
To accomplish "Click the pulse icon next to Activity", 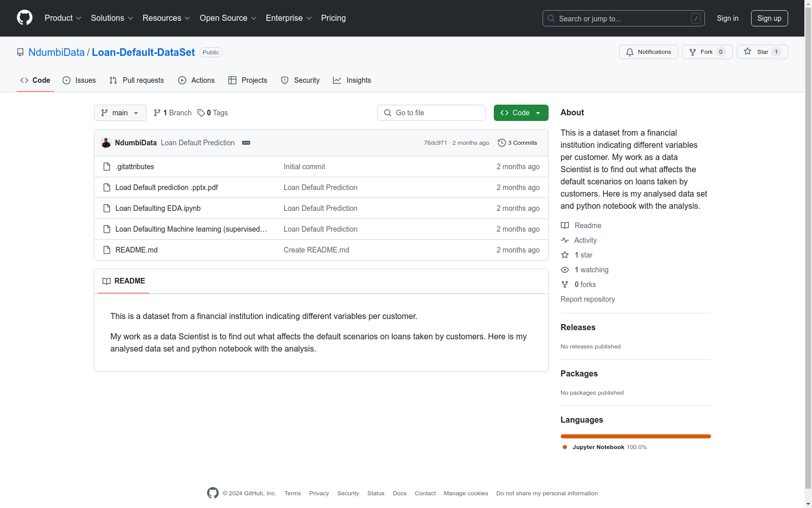I will (565, 240).
